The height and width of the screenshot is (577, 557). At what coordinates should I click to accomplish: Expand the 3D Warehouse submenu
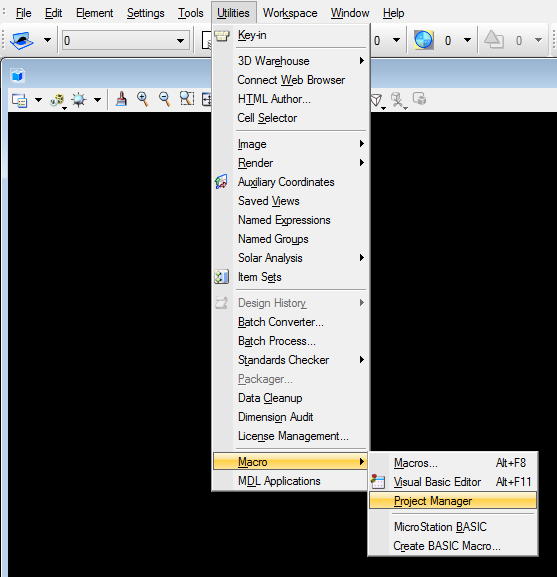(362, 61)
